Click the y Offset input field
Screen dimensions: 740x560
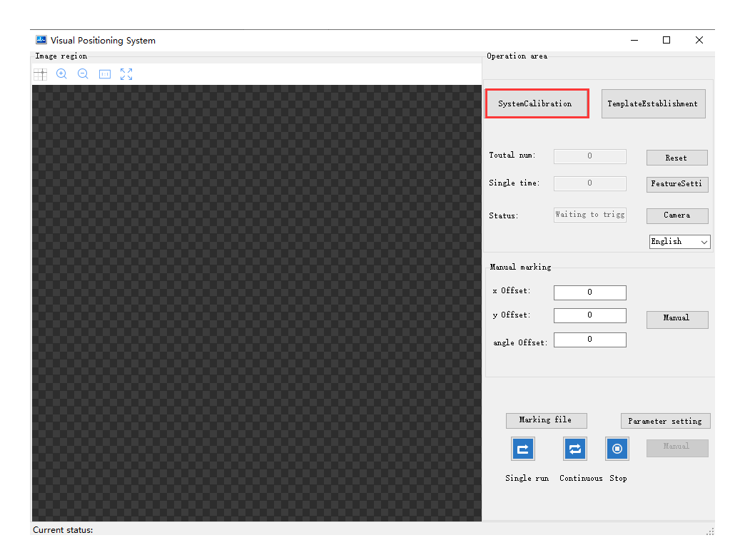[x=589, y=315]
